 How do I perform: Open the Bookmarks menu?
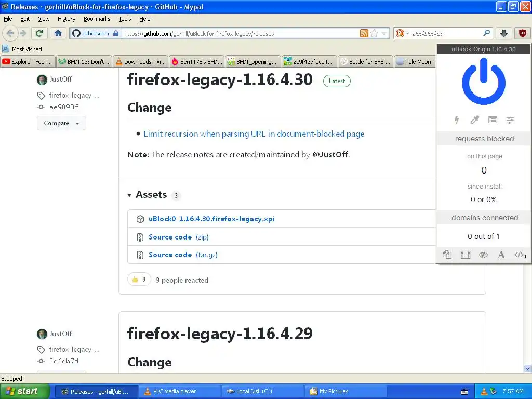97,19
